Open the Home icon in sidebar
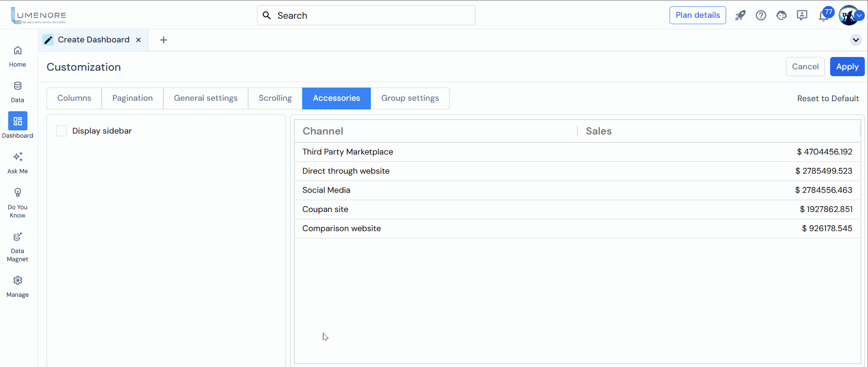 pyautogui.click(x=17, y=51)
